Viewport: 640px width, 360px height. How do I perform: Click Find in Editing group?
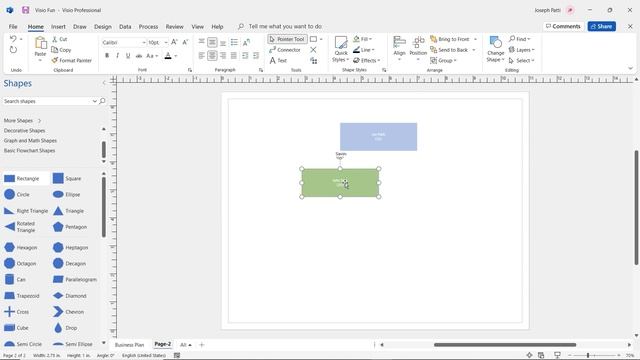[519, 39]
